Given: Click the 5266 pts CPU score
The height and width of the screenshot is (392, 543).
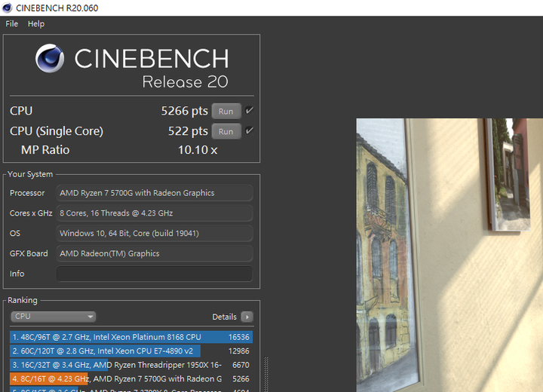Looking at the screenshot, I should [x=184, y=111].
